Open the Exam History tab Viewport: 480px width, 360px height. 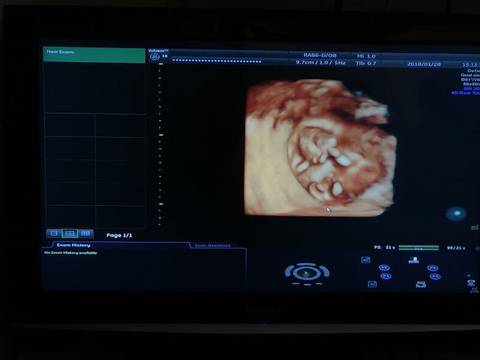(x=73, y=245)
